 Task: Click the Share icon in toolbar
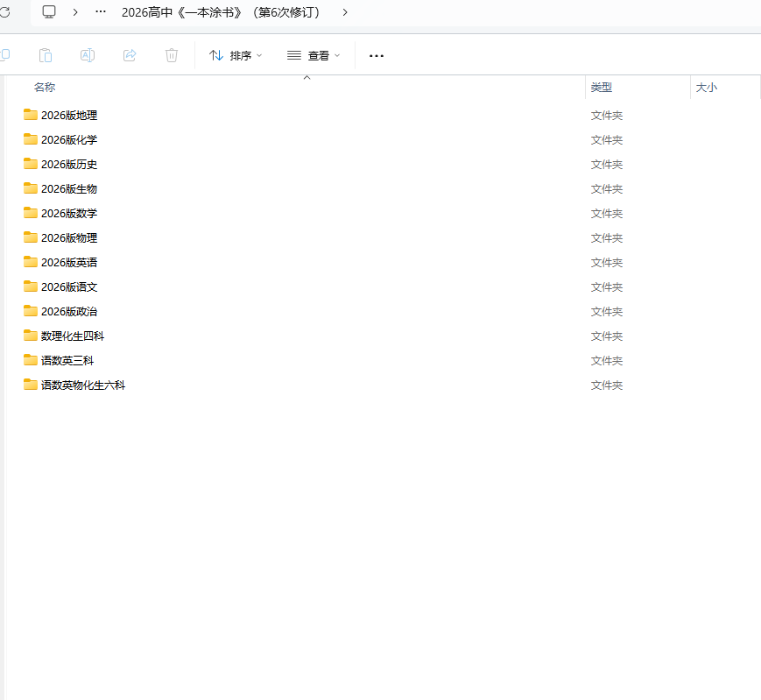click(130, 55)
